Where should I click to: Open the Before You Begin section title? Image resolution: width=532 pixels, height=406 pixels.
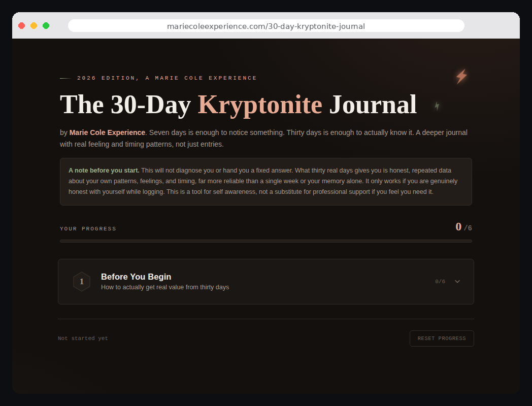(x=136, y=277)
